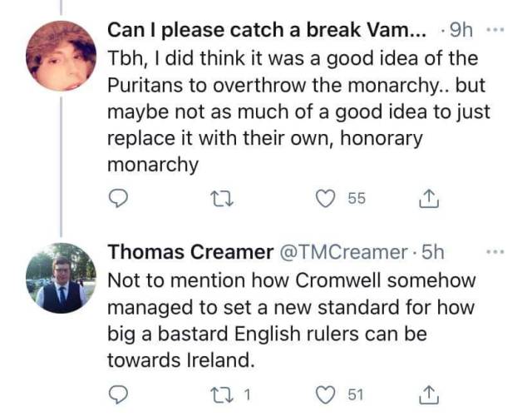Reply to the Puritans monarchy tweet
The height and width of the screenshot is (416, 532).
(121, 198)
